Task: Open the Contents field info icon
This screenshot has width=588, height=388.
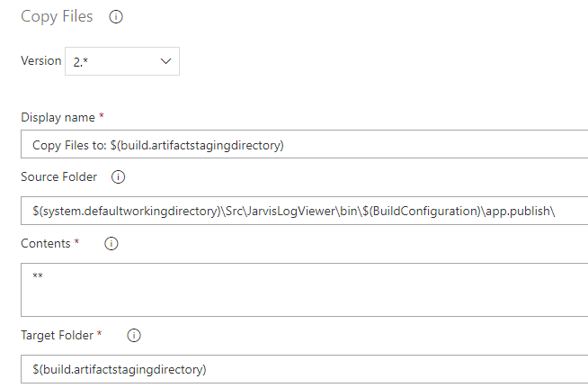Action: tap(111, 243)
